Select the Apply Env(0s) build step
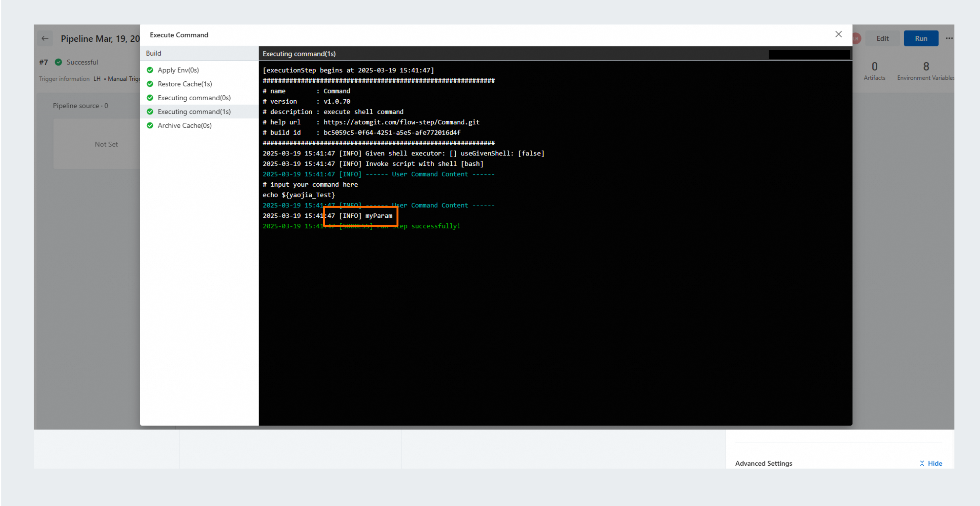This screenshot has width=980, height=506. 178,70
